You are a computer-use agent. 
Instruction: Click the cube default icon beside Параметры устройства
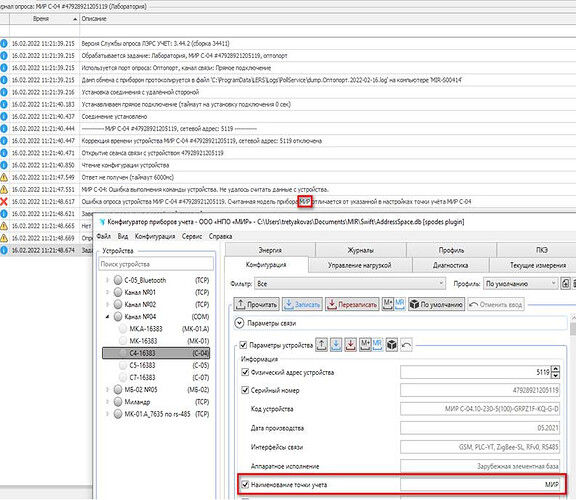(x=392, y=345)
